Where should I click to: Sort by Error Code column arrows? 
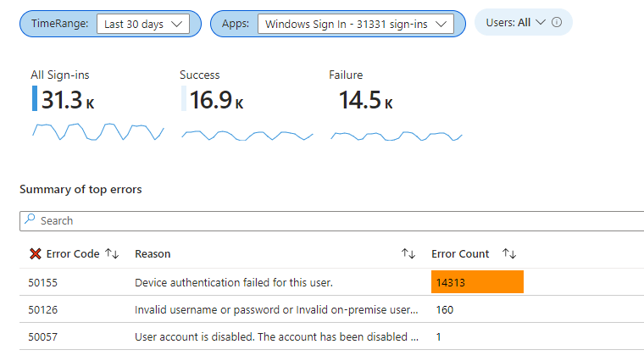[112, 254]
